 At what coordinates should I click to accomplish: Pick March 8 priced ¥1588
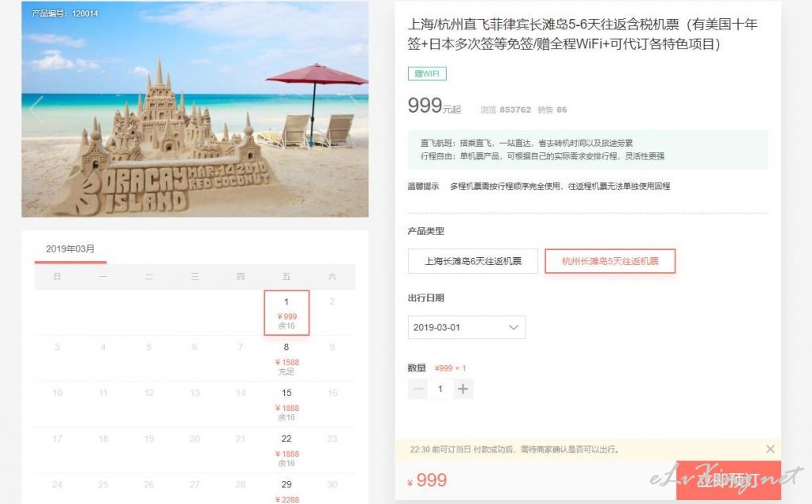click(x=287, y=359)
